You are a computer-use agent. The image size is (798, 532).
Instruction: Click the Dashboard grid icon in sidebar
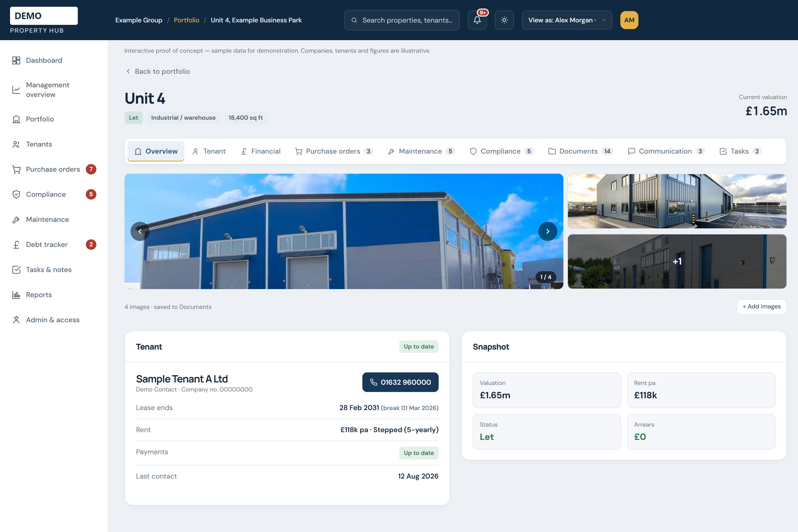[x=16, y=60]
